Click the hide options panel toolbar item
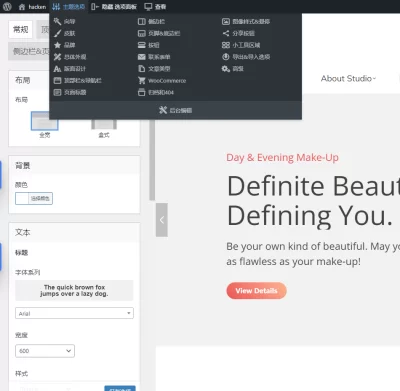This screenshot has height=391, width=400. pos(114,7)
